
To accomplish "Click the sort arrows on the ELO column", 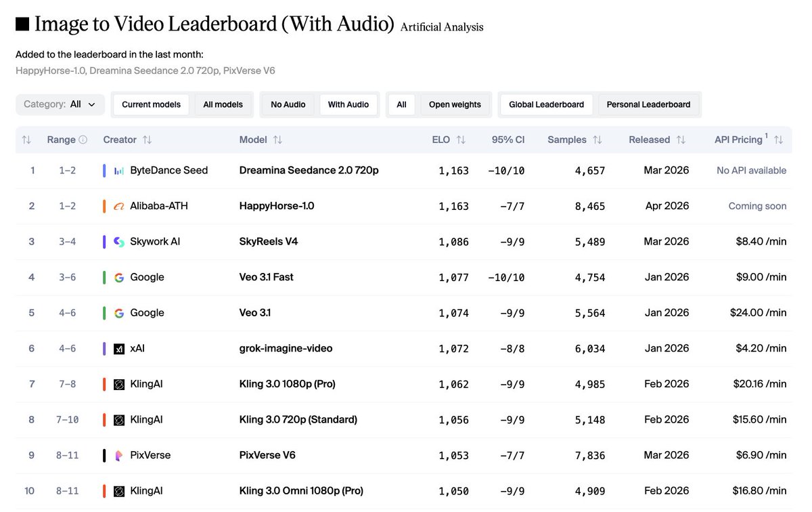I will pyautogui.click(x=460, y=140).
